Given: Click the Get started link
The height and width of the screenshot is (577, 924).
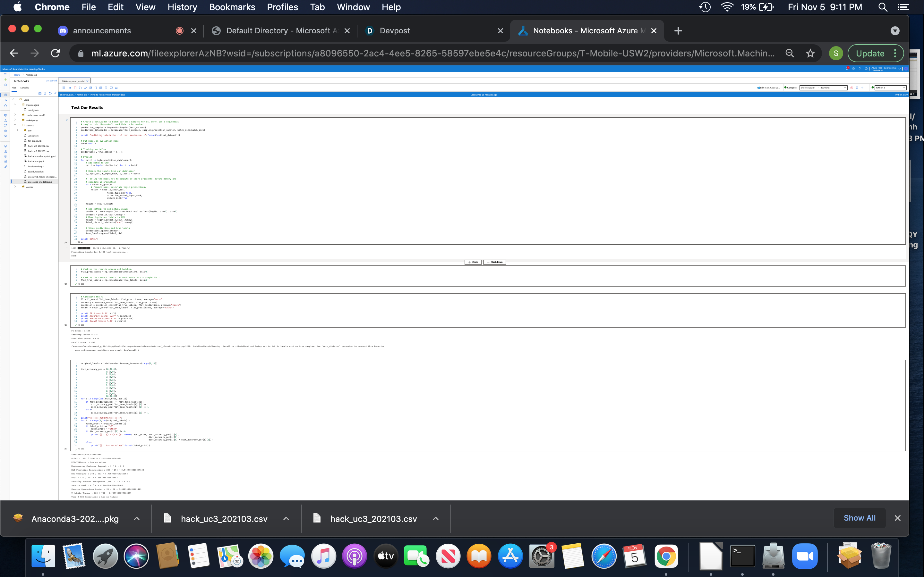Looking at the screenshot, I should pos(51,80).
